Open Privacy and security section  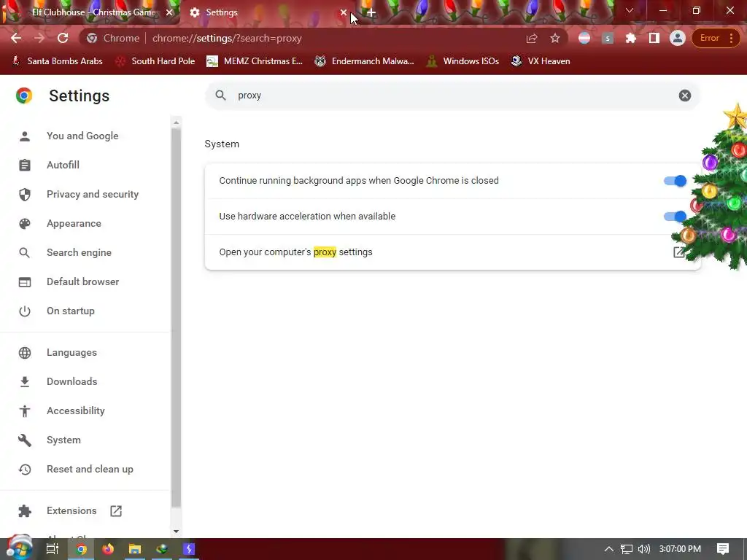(93, 194)
